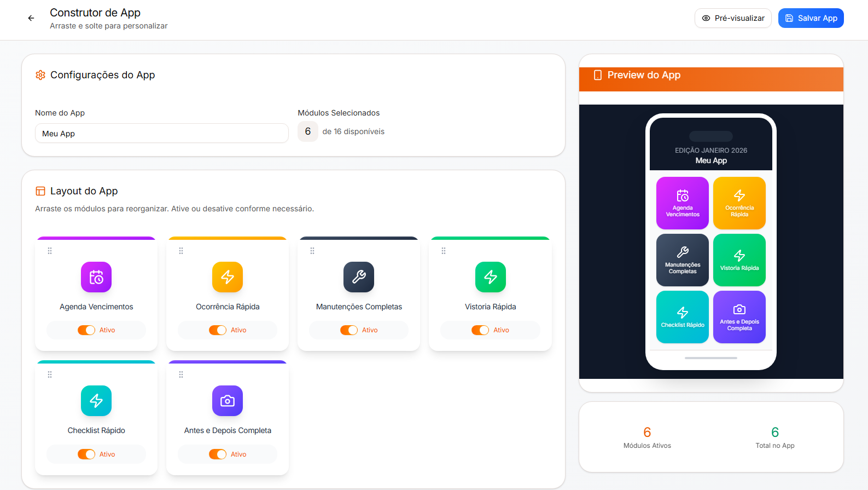Click the 'Manutenções Completas' card label
Screen dimensions: 868x490
[359, 307]
